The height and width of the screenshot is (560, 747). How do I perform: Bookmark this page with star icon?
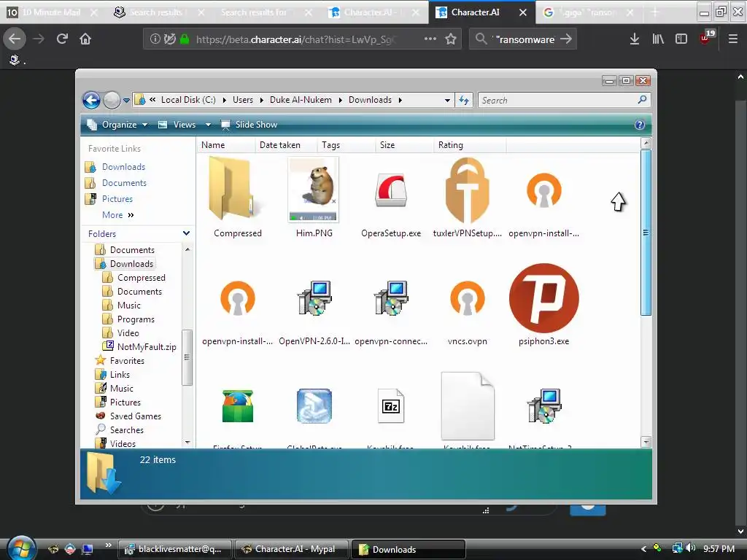coord(451,39)
